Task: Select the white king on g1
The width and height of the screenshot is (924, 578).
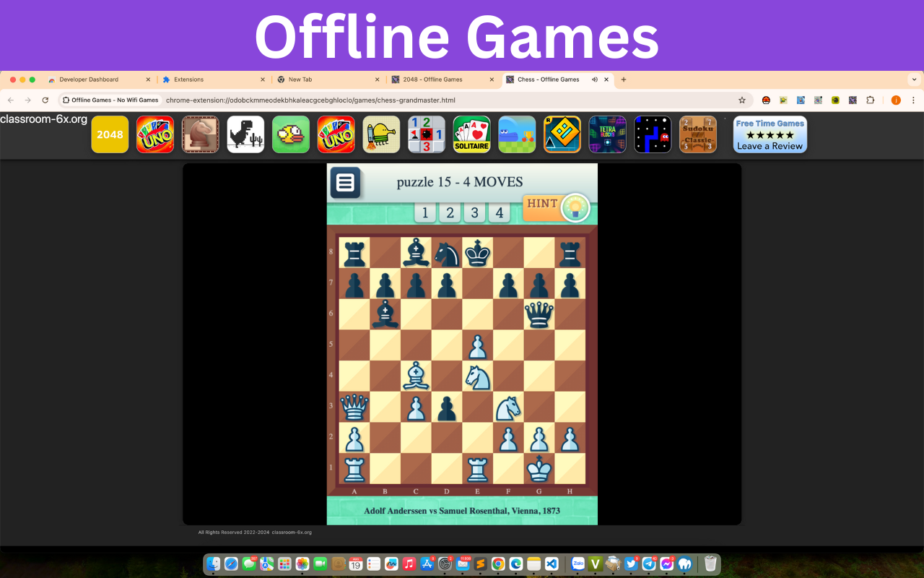Action: click(539, 469)
